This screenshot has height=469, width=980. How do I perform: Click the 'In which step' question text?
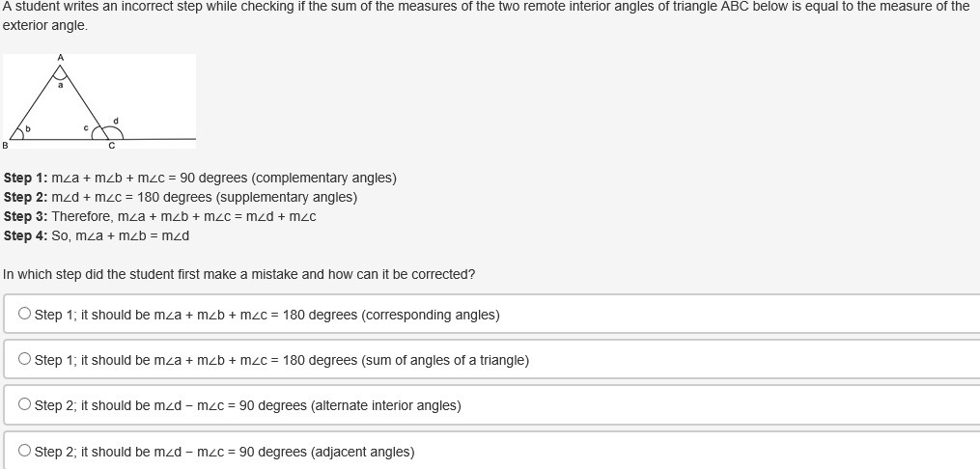click(x=239, y=274)
